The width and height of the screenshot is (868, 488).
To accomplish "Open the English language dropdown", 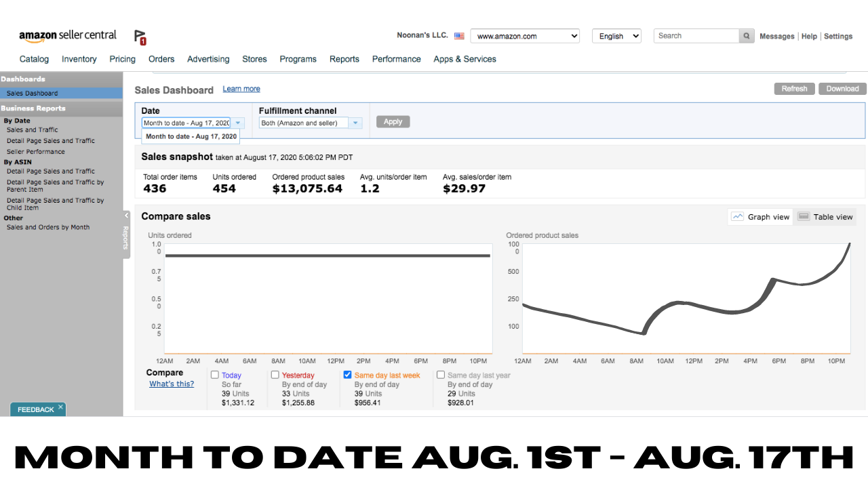I will pos(616,36).
